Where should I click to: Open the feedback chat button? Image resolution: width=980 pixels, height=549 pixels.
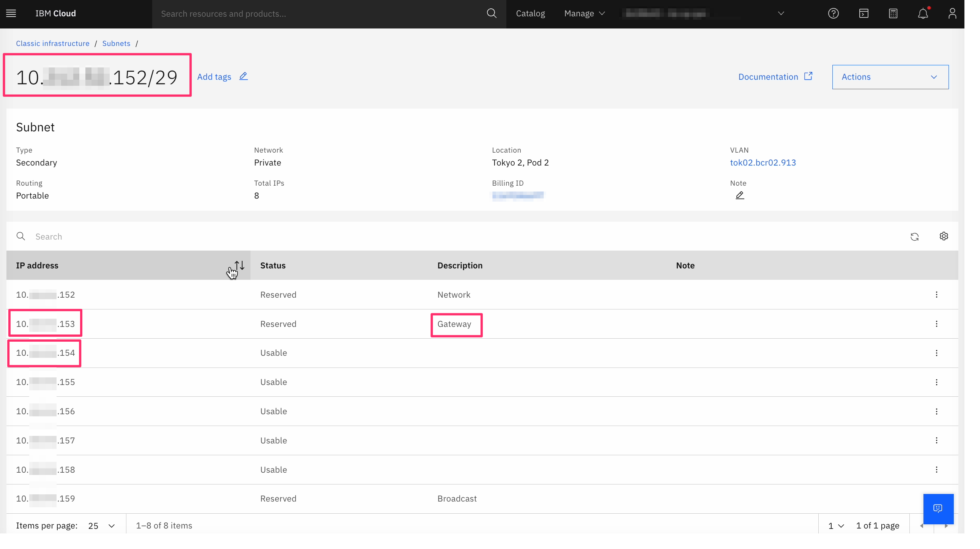[x=938, y=509]
